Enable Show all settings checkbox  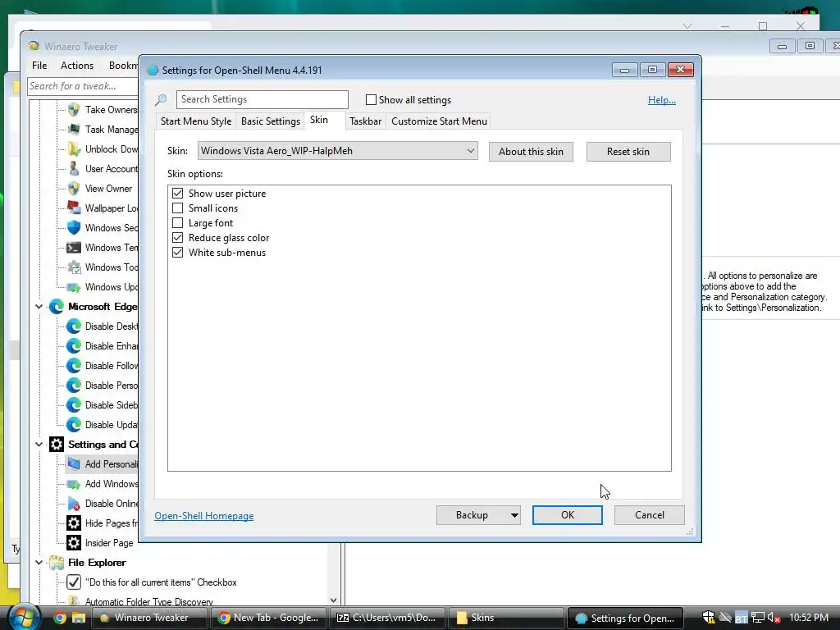(371, 99)
